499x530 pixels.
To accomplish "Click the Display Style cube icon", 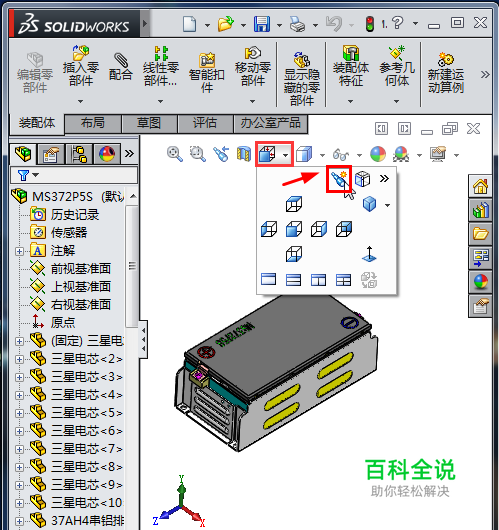I will tap(304, 154).
